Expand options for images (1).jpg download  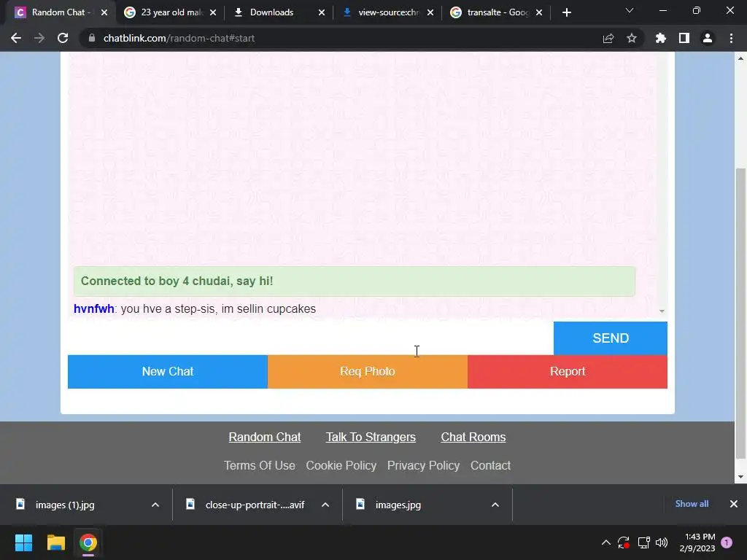(155, 505)
